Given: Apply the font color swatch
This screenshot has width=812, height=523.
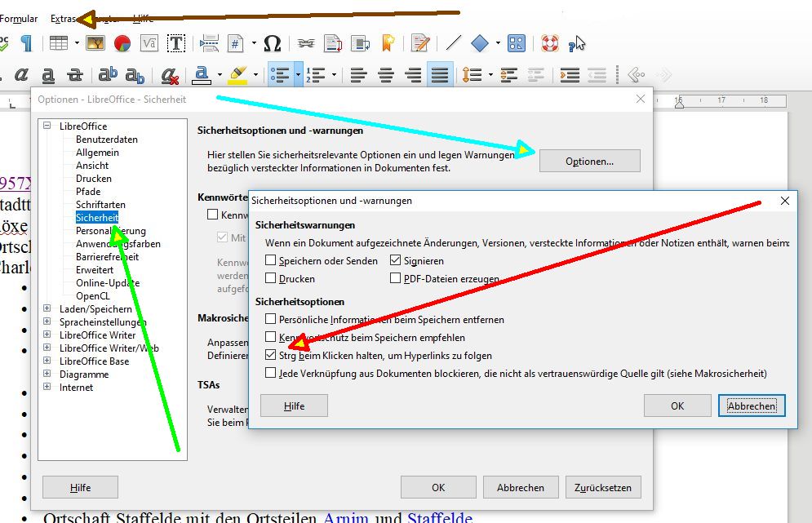Looking at the screenshot, I should 202,75.
